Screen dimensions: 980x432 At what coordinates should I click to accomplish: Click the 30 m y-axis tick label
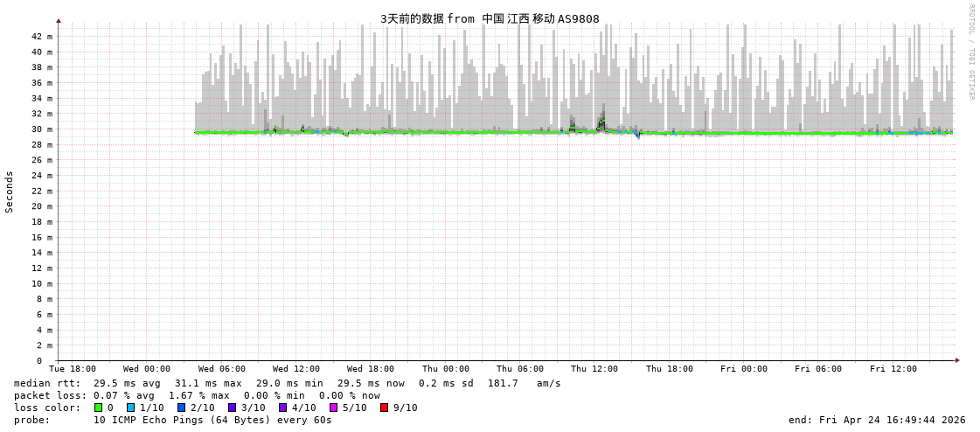[x=42, y=129]
